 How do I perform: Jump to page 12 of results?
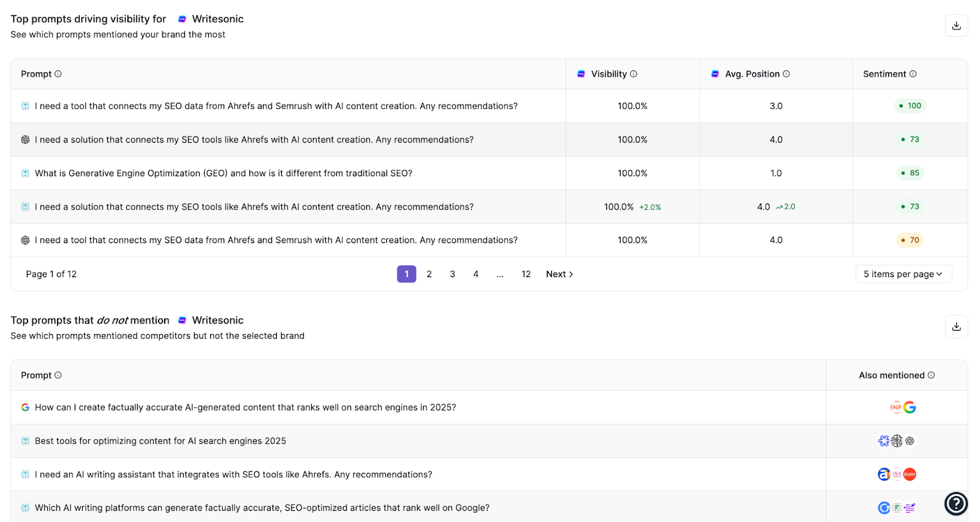coord(526,274)
